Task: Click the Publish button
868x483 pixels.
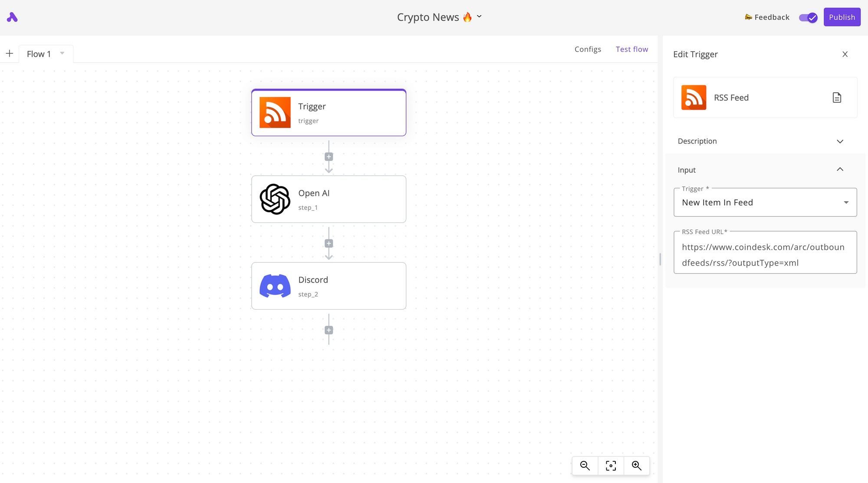Action: [842, 17]
